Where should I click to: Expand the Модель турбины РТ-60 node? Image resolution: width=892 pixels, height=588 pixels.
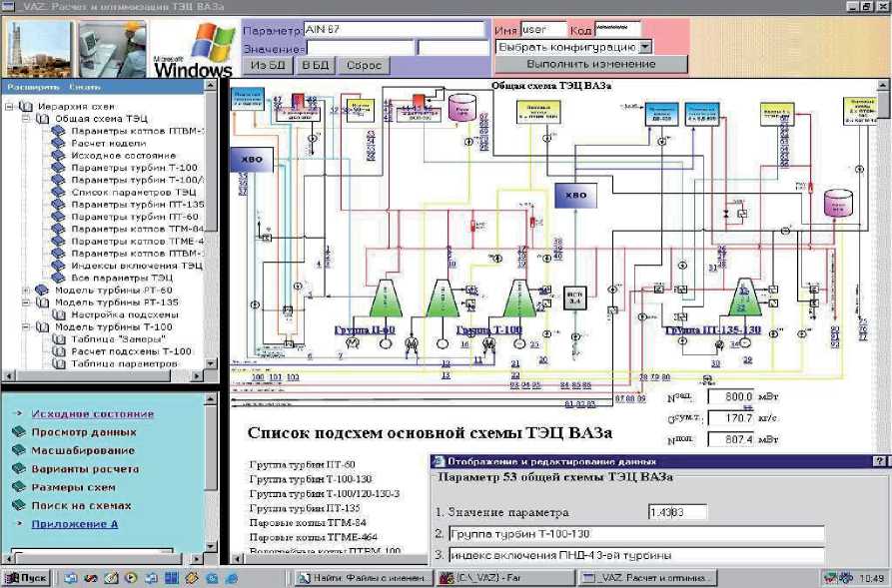click(26, 291)
